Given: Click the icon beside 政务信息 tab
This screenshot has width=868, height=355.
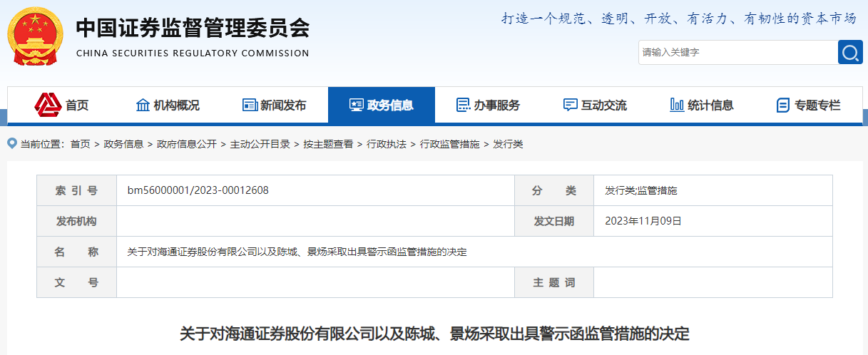Looking at the screenshot, I should (x=357, y=106).
